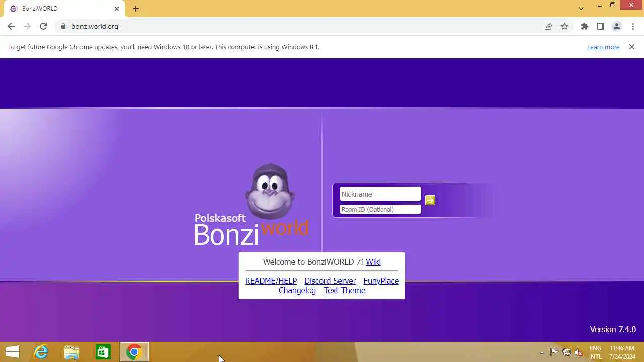Open Chrome side panel icon

[x=601, y=26]
